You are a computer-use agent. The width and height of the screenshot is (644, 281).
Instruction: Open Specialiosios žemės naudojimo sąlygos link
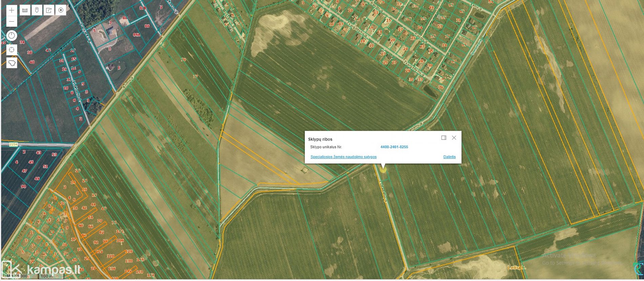coord(343,157)
